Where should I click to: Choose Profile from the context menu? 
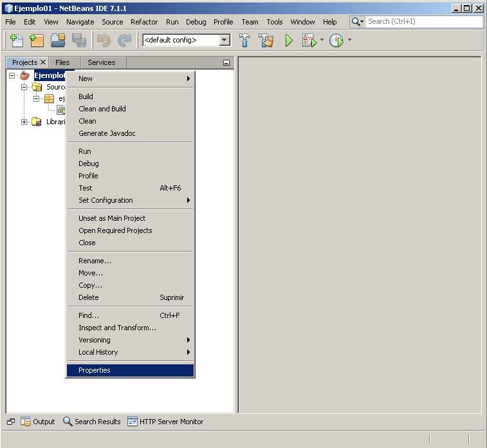click(x=130, y=176)
